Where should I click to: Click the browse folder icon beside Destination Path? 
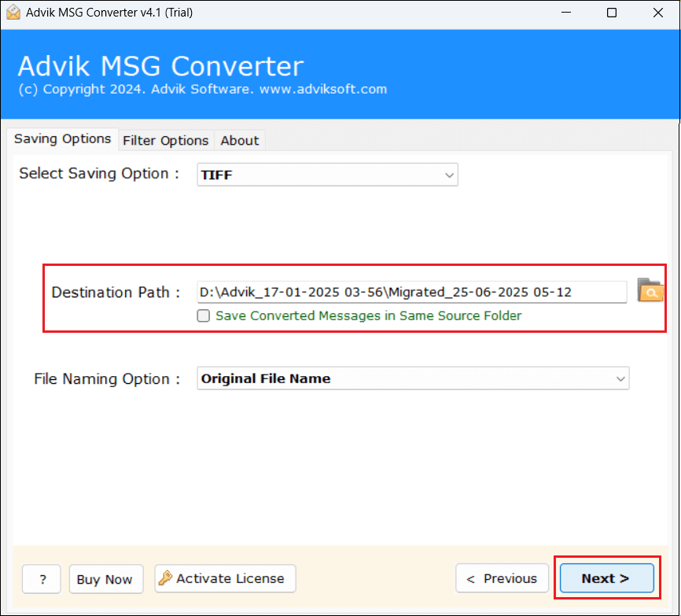650,290
